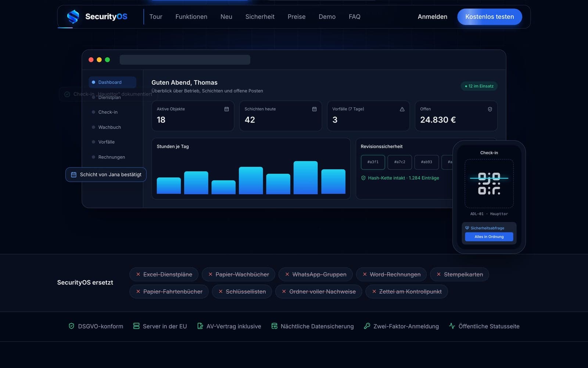Select the #a3f1 hash chip
This screenshot has height=368, width=588.
click(x=373, y=162)
